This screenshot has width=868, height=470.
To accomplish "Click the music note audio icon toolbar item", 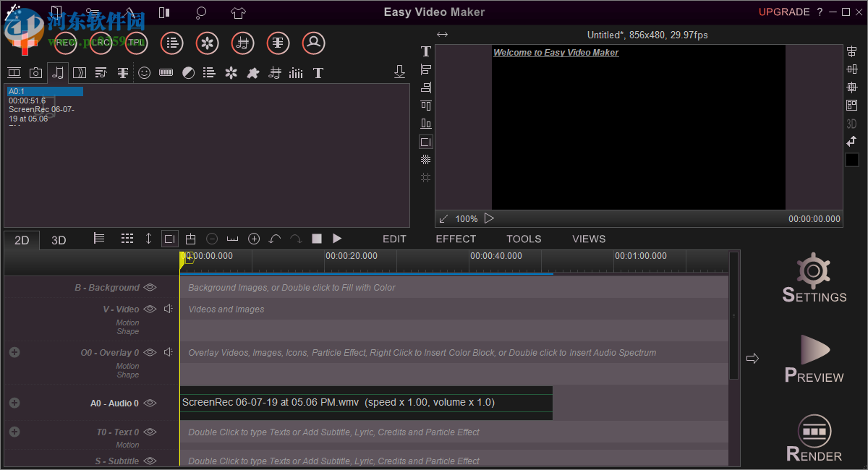I will point(57,72).
